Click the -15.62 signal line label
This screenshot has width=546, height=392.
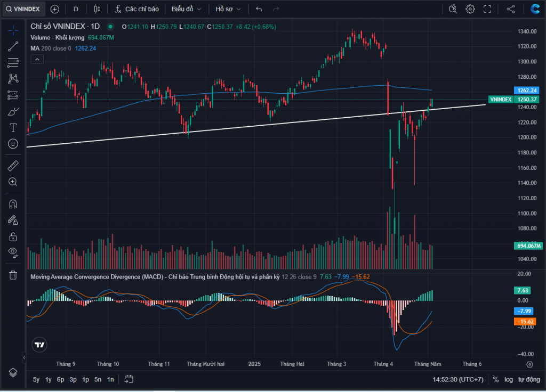(x=525, y=321)
